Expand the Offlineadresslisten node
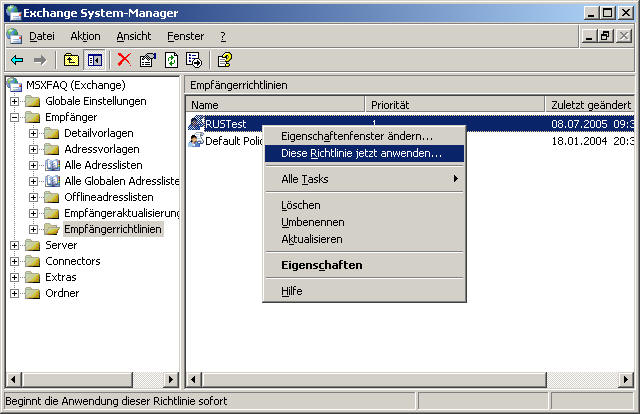The image size is (640, 414). coord(33,197)
